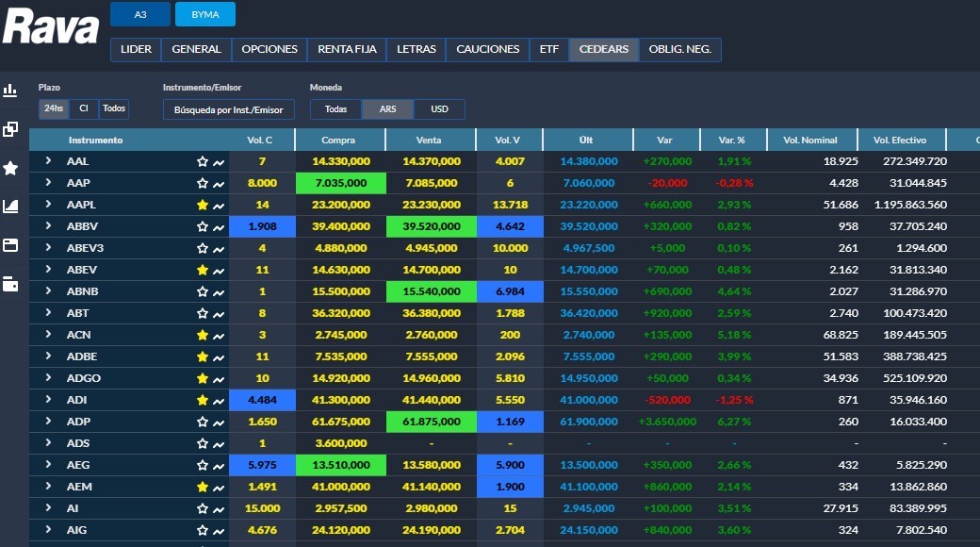Open chart icon for ABT row

click(218, 314)
